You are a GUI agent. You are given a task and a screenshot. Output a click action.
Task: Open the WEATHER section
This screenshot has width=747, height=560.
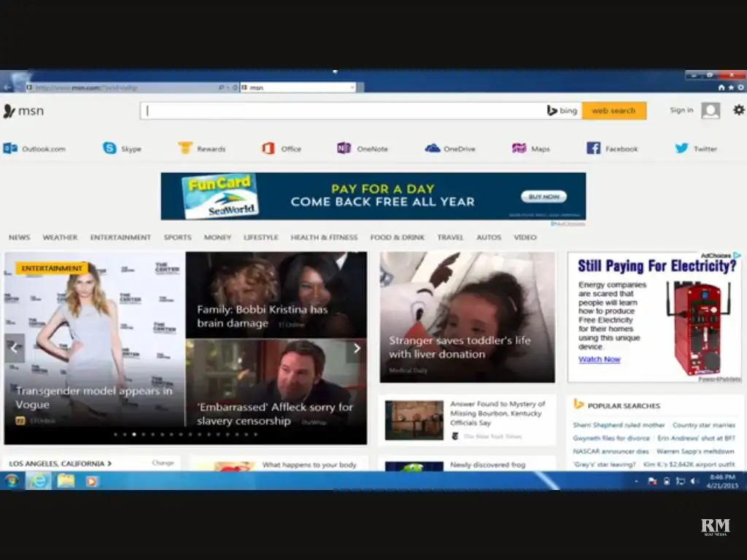click(x=60, y=237)
